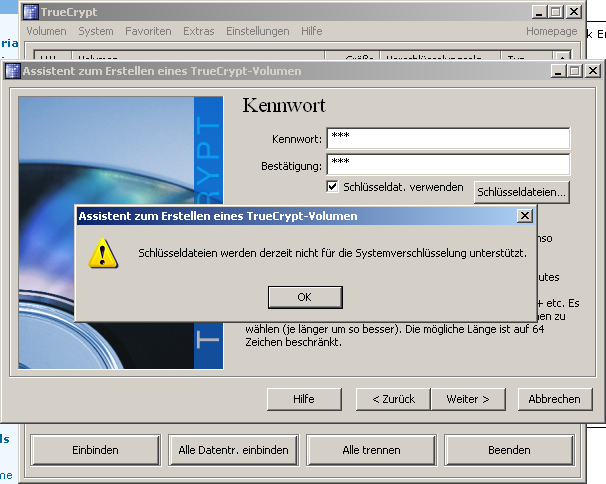Open the Einstellungen menu
Image resolution: width=606 pixels, height=484 pixels.
coord(258,31)
